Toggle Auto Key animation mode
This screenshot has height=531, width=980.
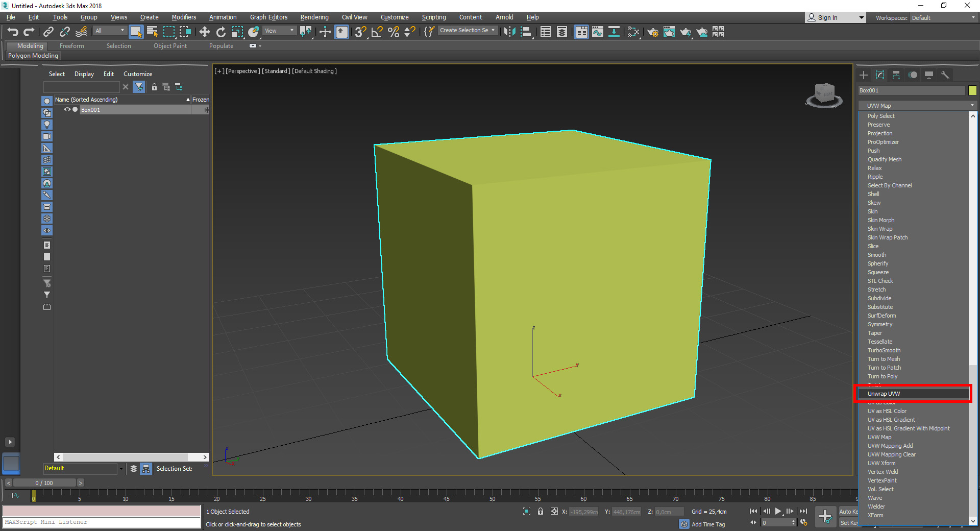tap(848, 511)
